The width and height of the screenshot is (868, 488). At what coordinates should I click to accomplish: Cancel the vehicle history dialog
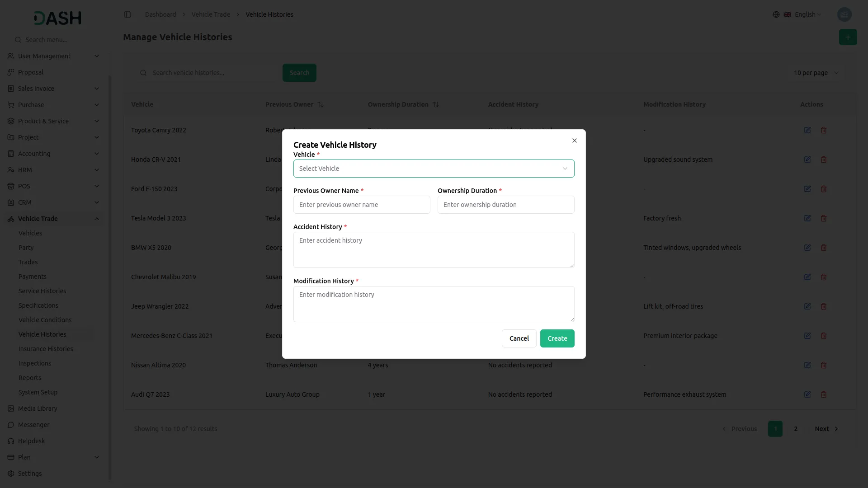tap(519, 338)
